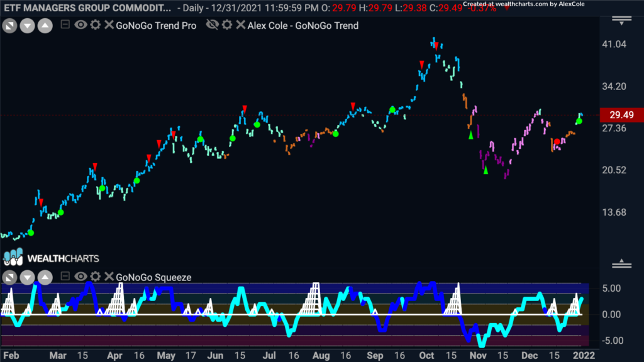Click the 5.00 level on the Squeeze axis
Screen dimensions: 644x362
pyautogui.click(x=611, y=288)
